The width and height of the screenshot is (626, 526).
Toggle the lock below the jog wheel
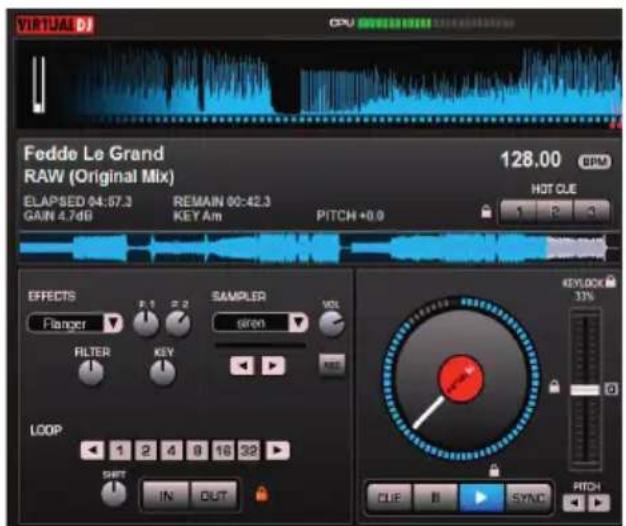click(x=494, y=470)
